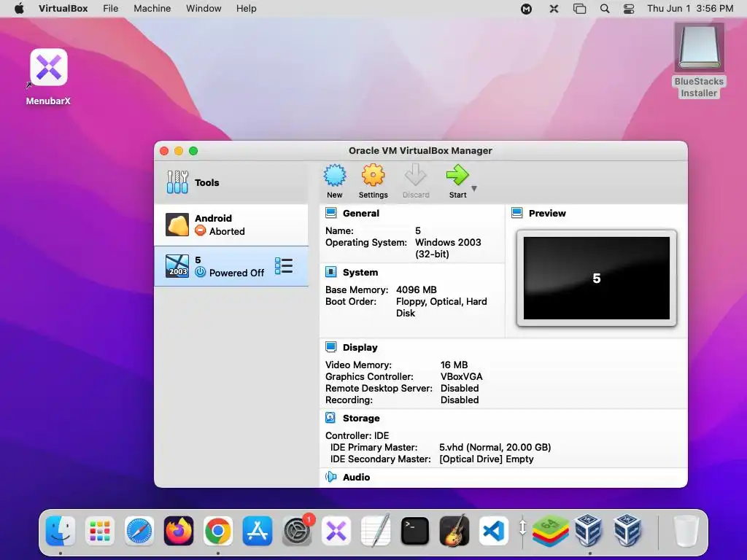Click the greyed-out Discard arrow icon
This screenshot has width=747, height=560.
[x=415, y=175]
